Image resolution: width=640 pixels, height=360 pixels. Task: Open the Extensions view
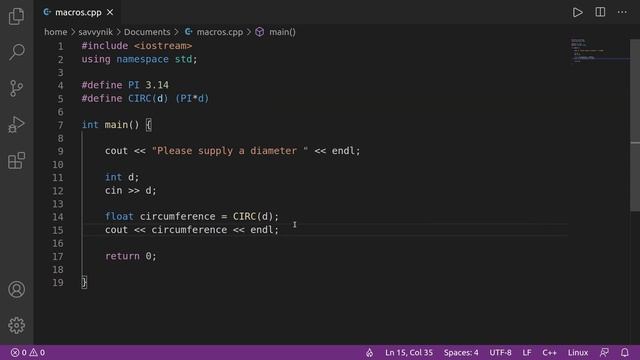(x=16, y=160)
